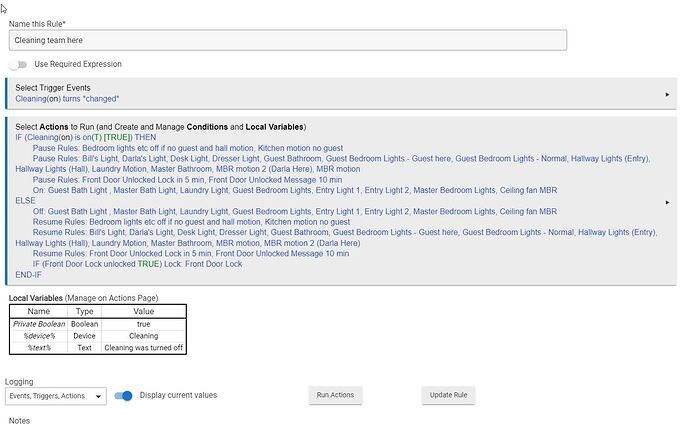Image resolution: width=690 pixels, height=425 pixels.
Task: Expand the Select Trigger Events arrow
Action: pos(667,94)
